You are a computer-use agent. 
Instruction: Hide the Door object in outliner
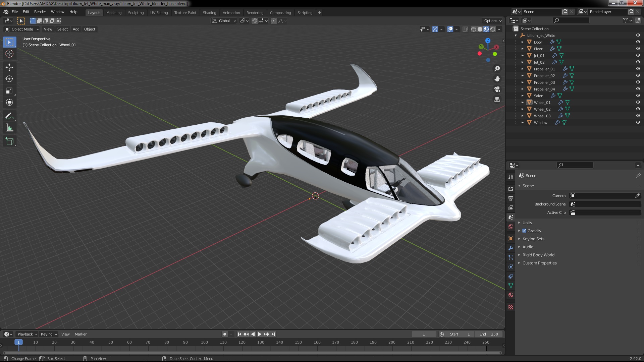tap(638, 42)
